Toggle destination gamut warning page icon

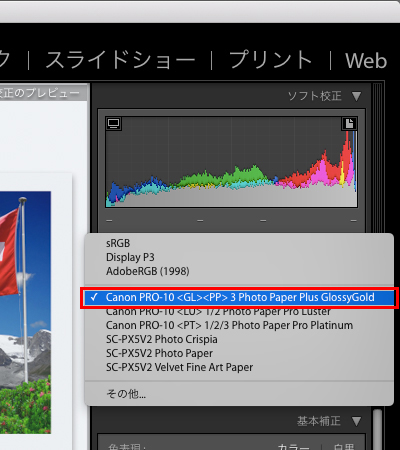pos(349,123)
